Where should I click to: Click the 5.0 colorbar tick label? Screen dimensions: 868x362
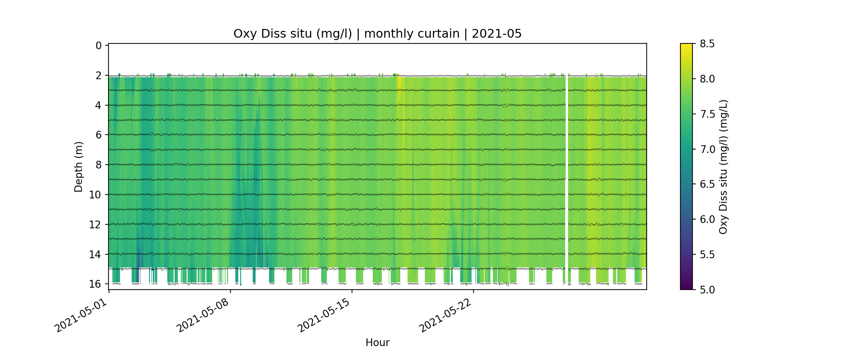pos(707,290)
